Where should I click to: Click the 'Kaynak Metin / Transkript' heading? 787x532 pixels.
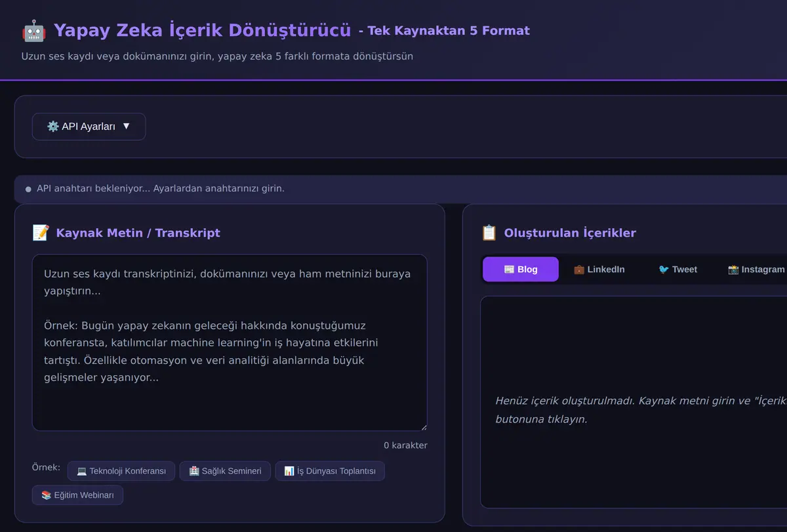point(138,233)
